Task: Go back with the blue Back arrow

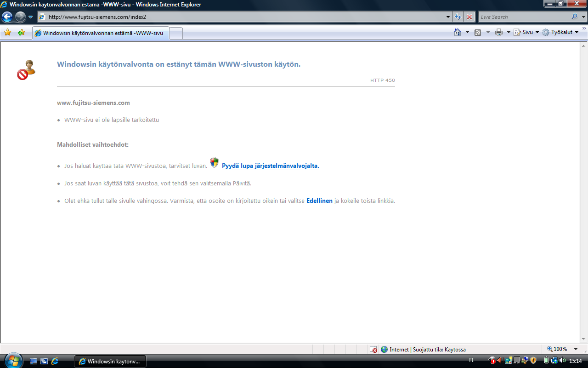Action: click(7, 17)
